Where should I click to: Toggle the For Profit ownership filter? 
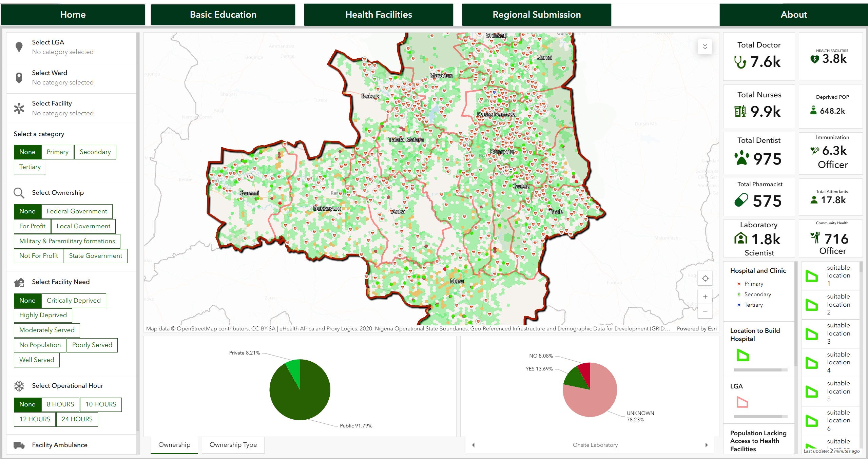[x=32, y=226]
